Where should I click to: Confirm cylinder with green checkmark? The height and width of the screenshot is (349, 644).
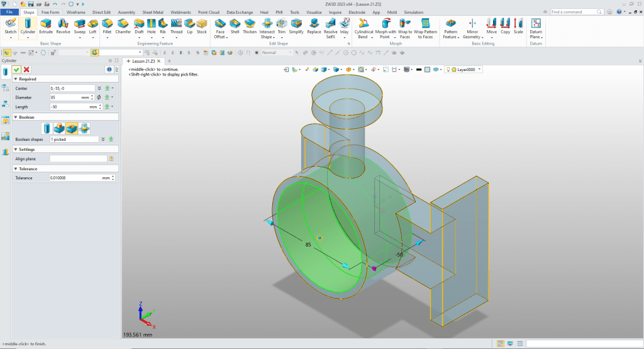[x=16, y=69]
